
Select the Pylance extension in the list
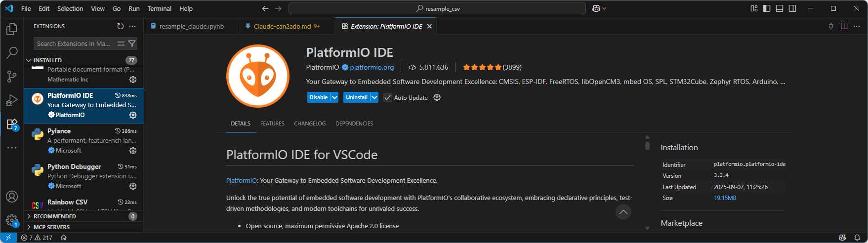pyautogui.click(x=83, y=141)
